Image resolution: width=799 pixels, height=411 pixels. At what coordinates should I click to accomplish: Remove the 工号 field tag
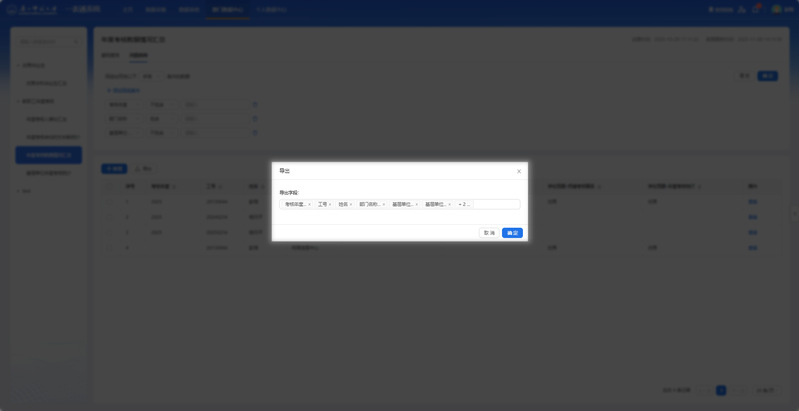330,204
